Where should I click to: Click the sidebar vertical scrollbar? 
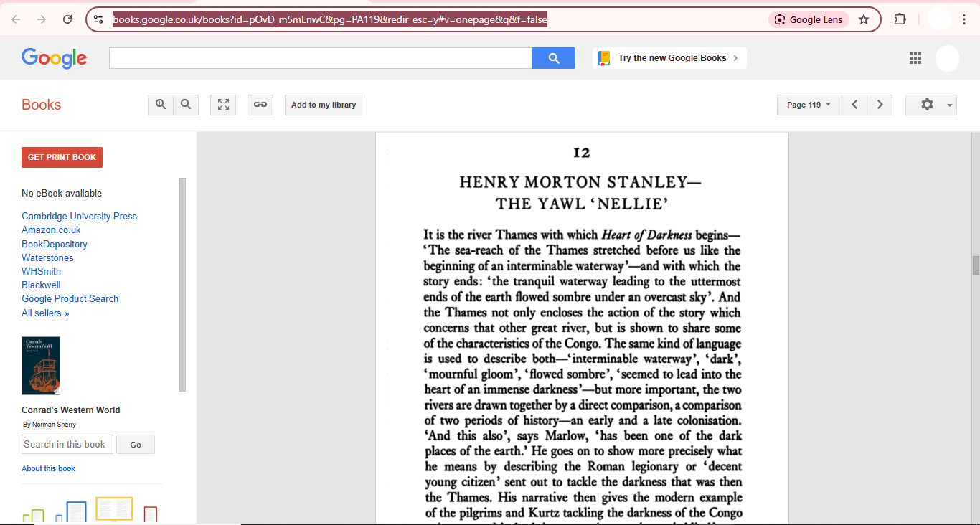pyautogui.click(x=182, y=285)
